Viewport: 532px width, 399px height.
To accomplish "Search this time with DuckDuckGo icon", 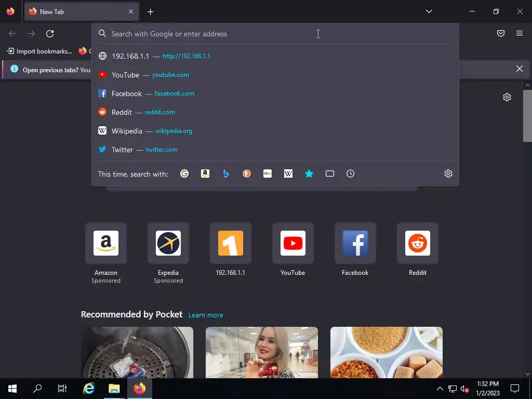I will pyautogui.click(x=247, y=174).
